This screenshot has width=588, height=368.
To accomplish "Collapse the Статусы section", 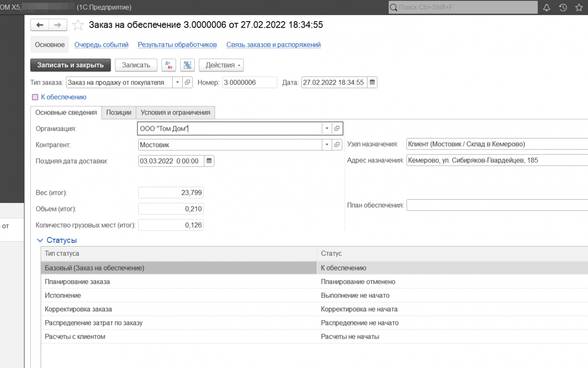I will 40,240.
